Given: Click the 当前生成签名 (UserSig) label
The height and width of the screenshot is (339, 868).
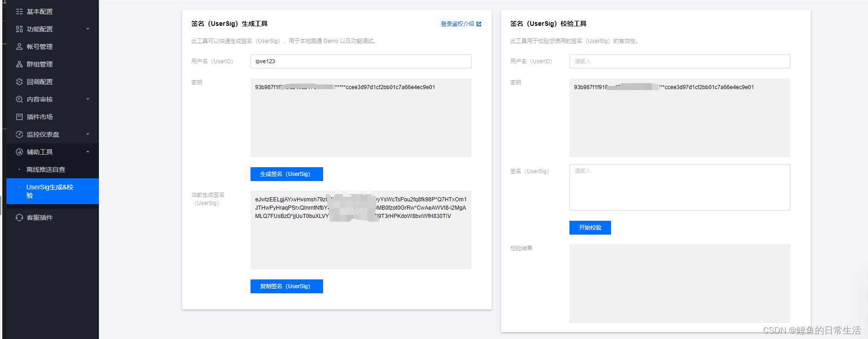Looking at the screenshot, I should click(208, 199).
